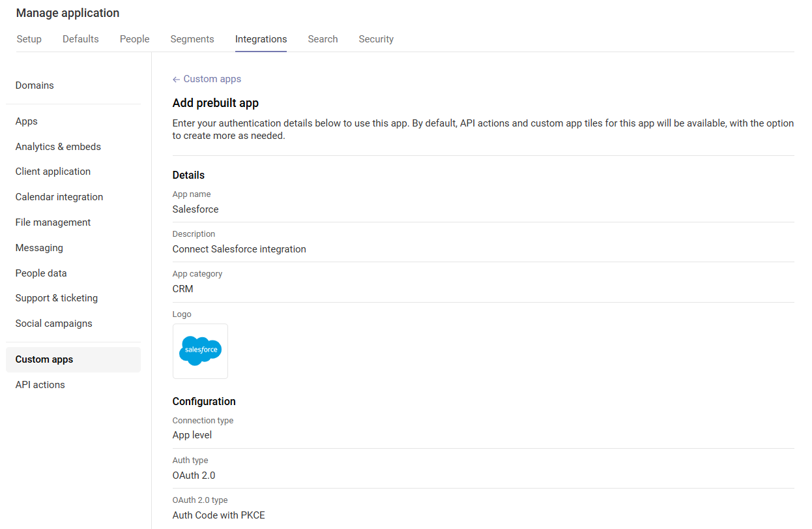812x529 pixels.
Task: Go back via Custom apps link
Action: pos(212,79)
